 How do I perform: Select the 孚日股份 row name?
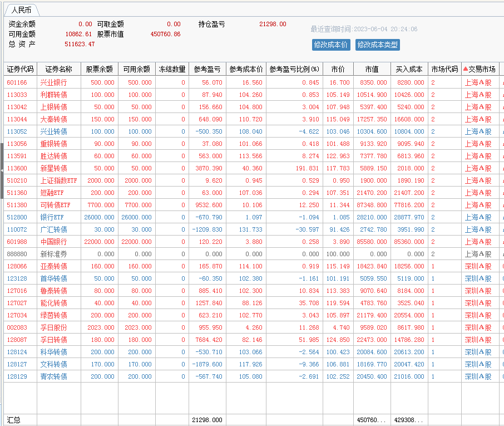(x=53, y=327)
